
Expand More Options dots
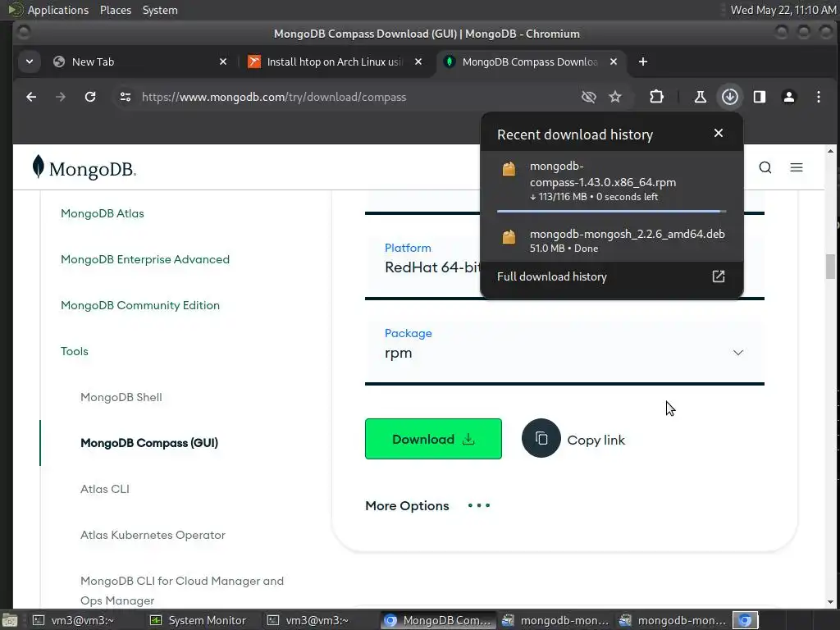(479, 505)
